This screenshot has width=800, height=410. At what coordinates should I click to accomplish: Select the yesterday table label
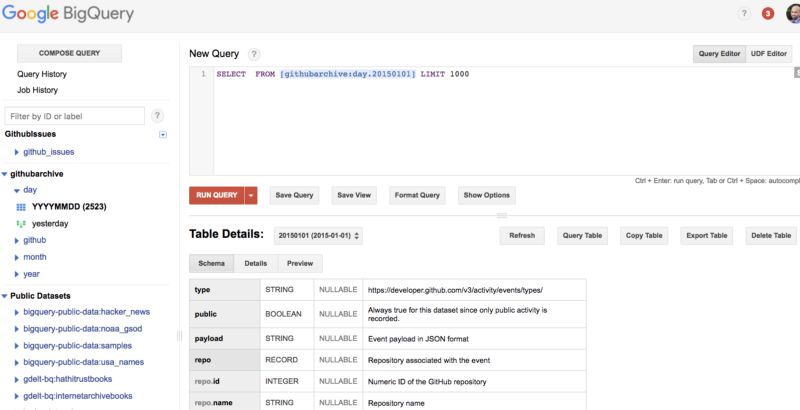coord(50,224)
